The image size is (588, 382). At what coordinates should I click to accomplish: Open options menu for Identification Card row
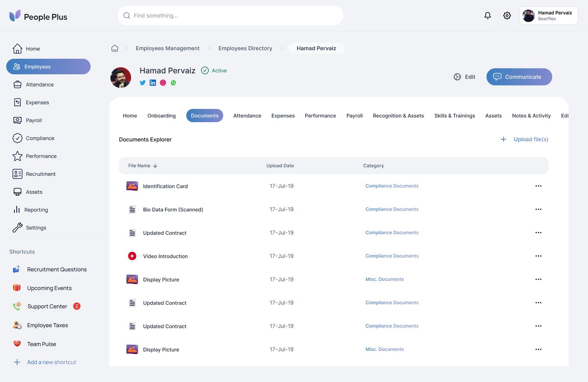pyautogui.click(x=538, y=186)
